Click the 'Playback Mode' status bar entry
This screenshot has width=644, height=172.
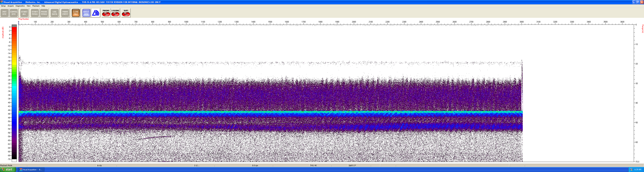click(6, 165)
